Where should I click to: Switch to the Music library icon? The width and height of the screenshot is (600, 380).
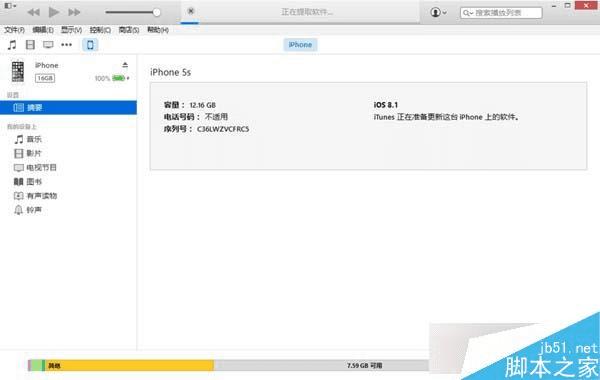(x=12, y=45)
